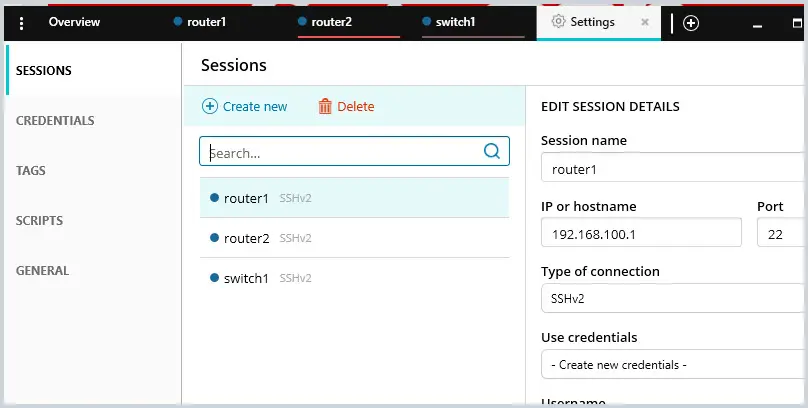Click the trash Delete icon
The image size is (808, 408).
tap(325, 106)
